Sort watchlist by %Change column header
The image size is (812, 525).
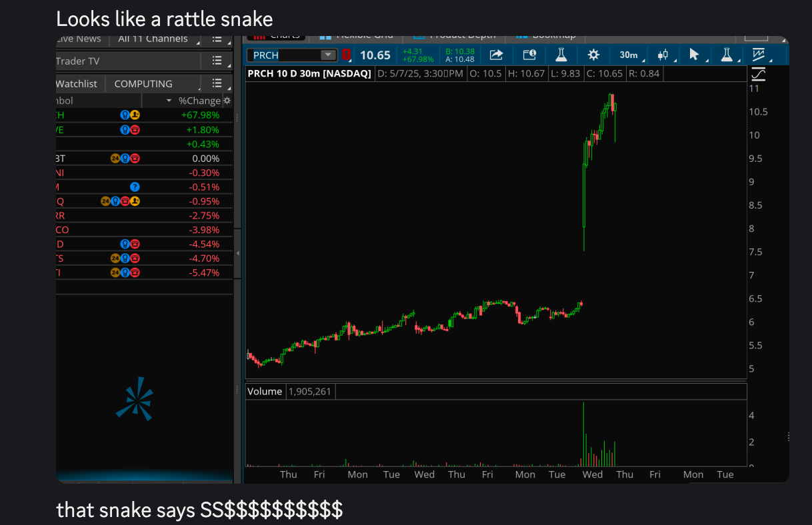coord(199,101)
